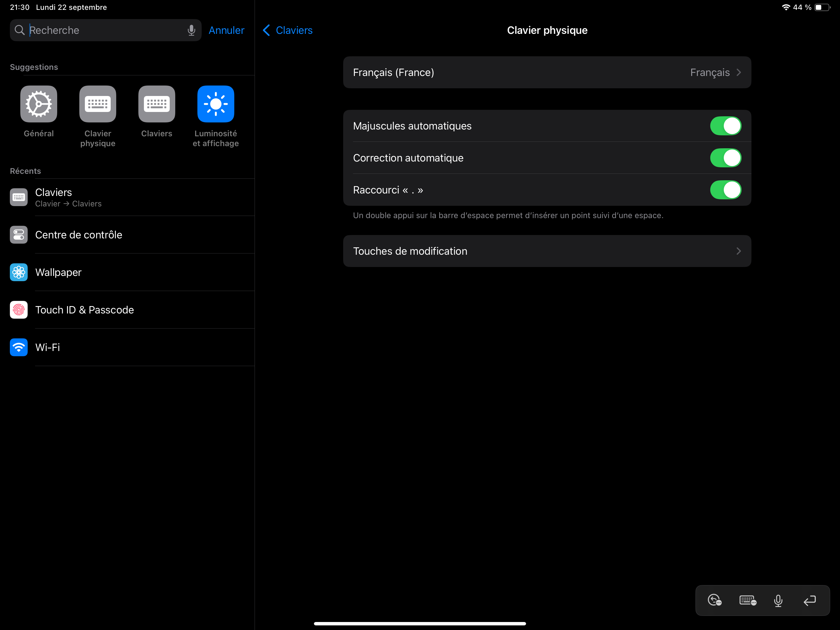Viewport: 840px width, 630px height.
Task: Tap the microphone icon in search field
Action: pyautogui.click(x=191, y=30)
